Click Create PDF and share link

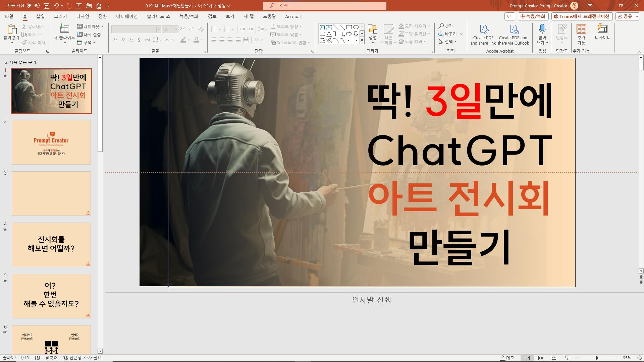pos(483,35)
